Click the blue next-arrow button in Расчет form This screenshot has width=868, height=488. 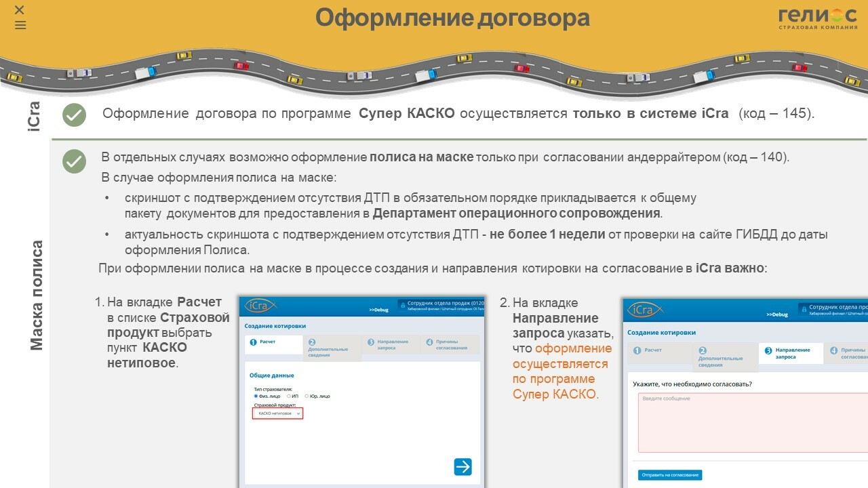[x=462, y=466]
